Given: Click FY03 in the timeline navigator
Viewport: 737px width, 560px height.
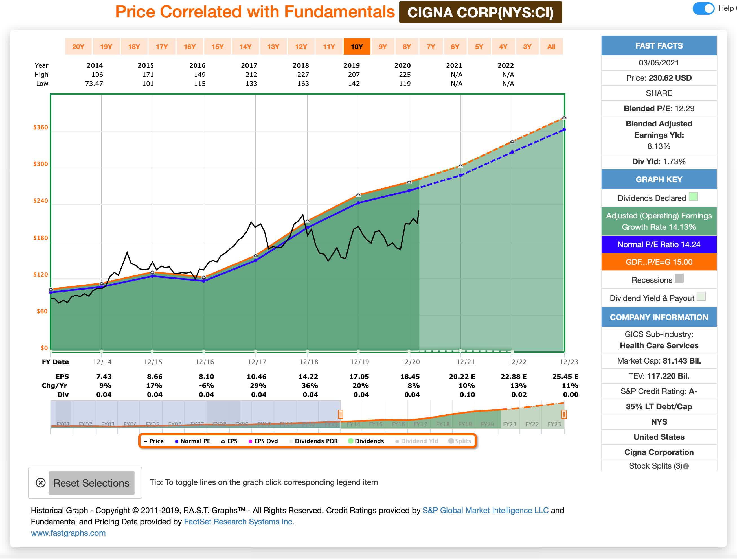Looking at the screenshot, I should (x=108, y=424).
